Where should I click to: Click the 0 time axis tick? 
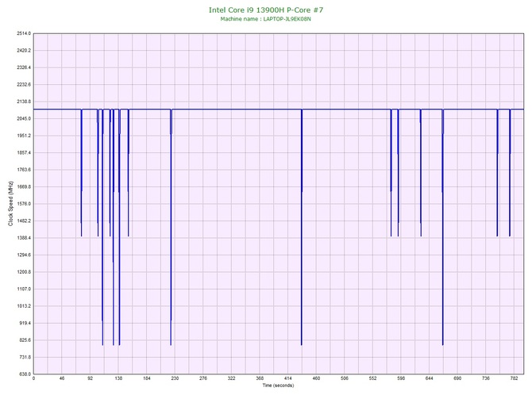coord(33,378)
